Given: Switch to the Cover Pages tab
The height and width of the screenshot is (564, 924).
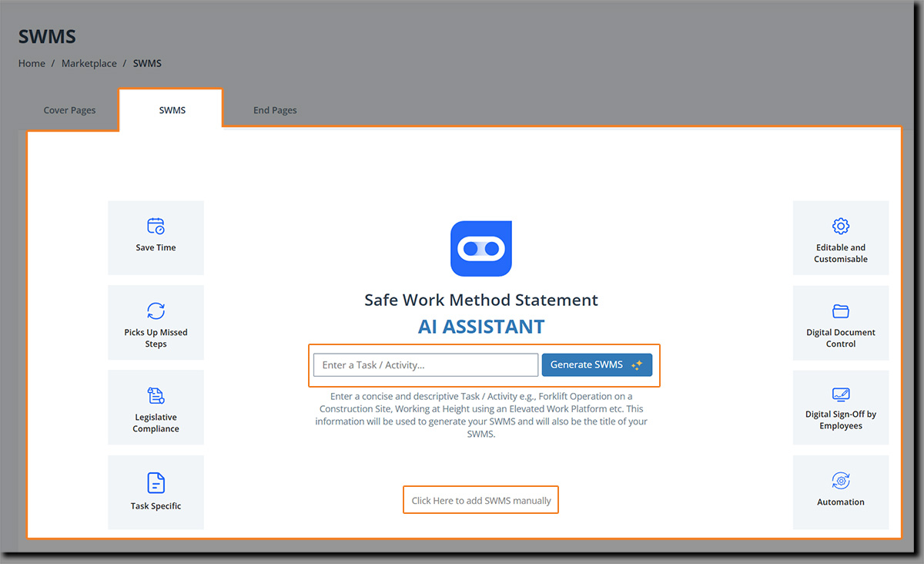Looking at the screenshot, I should click(x=69, y=110).
